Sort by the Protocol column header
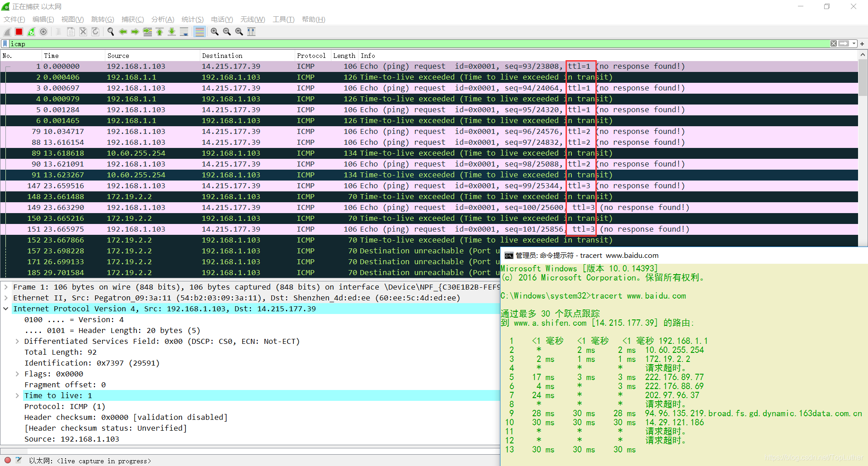Image resolution: width=868 pixels, height=466 pixels. tap(313, 56)
